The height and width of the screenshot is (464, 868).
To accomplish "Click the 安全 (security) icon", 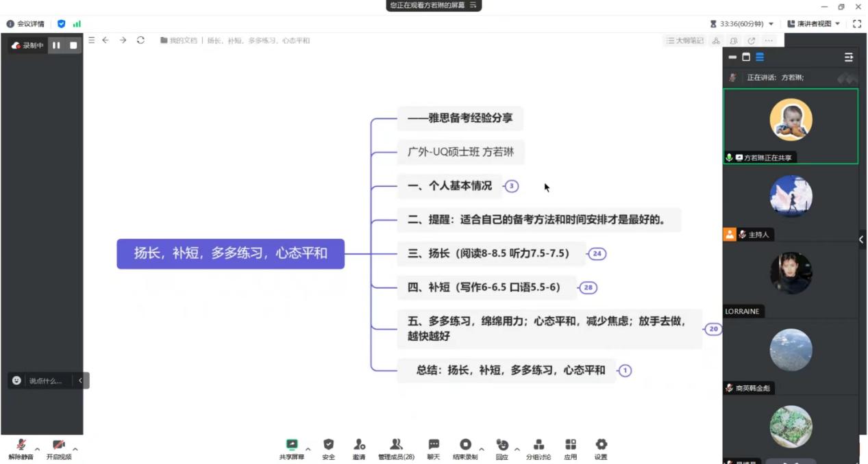I will [x=328, y=448].
